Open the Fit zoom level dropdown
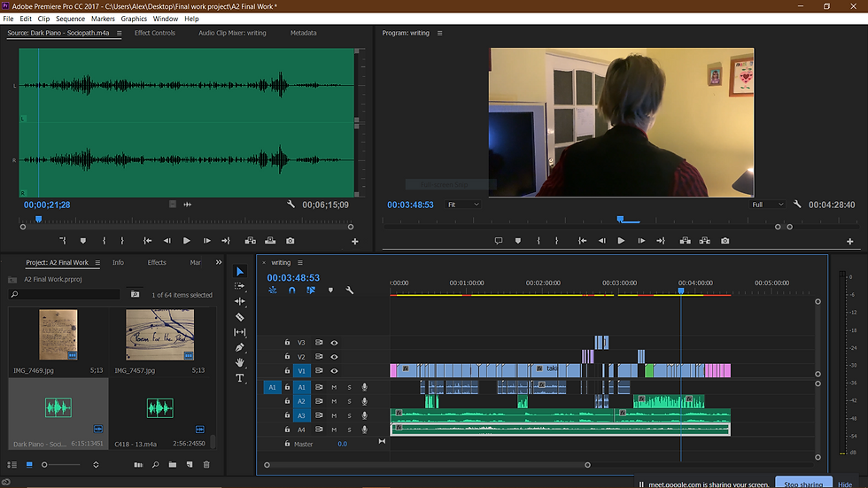 462,205
